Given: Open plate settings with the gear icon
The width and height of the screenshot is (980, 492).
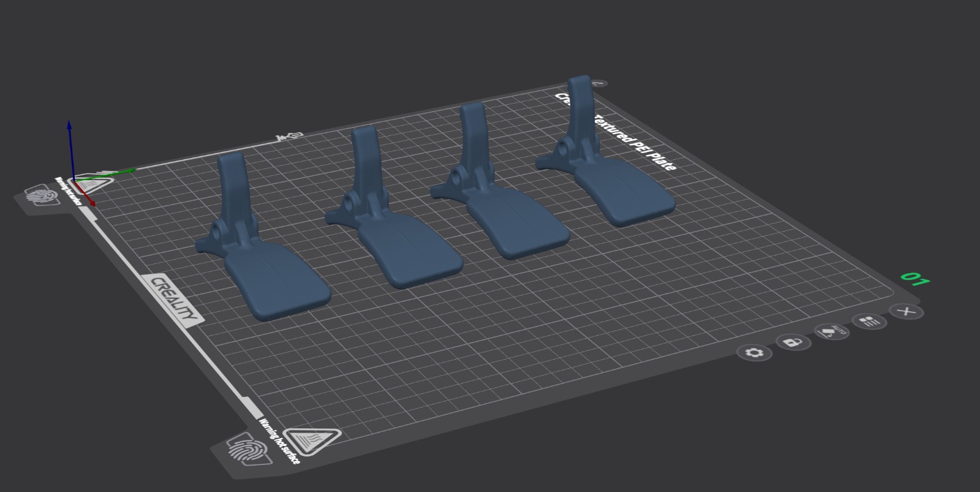Looking at the screenshot, I should pyautogui.click(x=755, y=352).
